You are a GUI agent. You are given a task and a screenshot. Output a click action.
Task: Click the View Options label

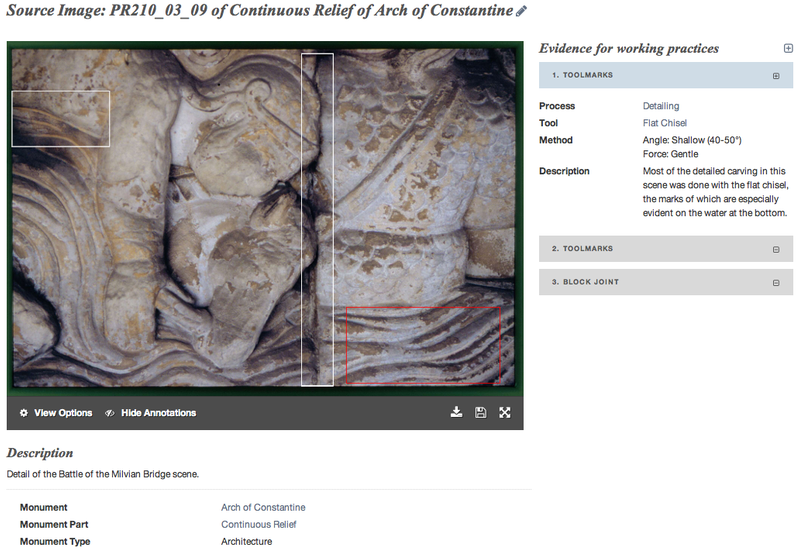63,413
